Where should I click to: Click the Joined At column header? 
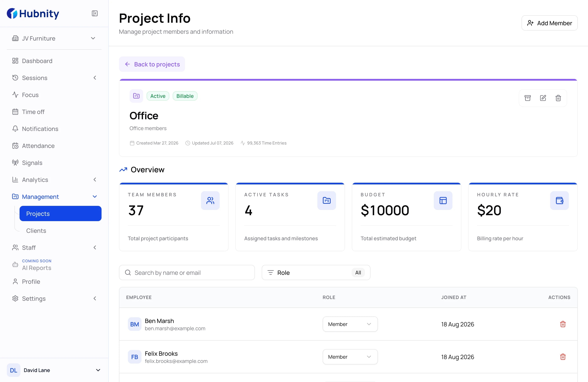point(454,297)
